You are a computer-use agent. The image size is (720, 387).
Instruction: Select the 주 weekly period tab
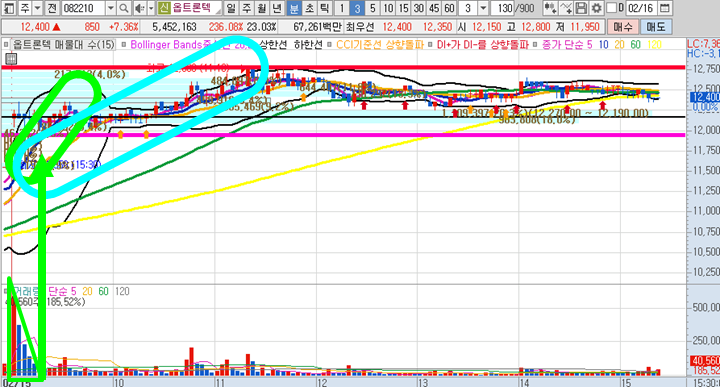click(247, 8)
